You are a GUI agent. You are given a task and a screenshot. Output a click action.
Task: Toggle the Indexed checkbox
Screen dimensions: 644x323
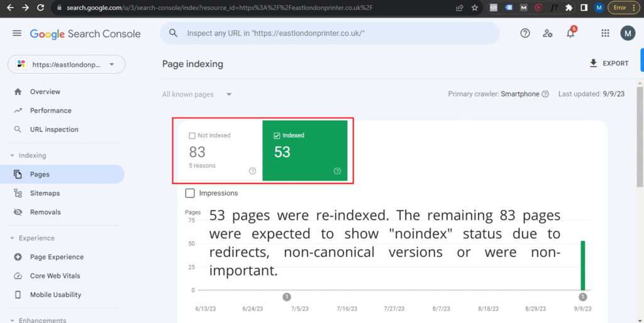coord(277,135)
